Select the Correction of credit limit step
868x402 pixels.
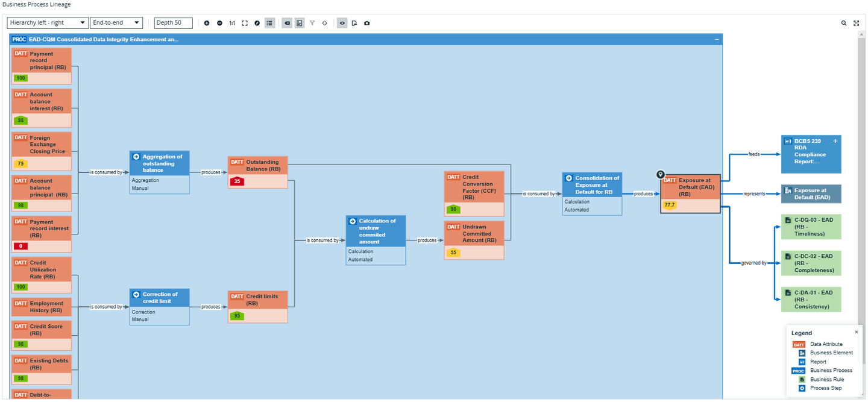[160, 307]
